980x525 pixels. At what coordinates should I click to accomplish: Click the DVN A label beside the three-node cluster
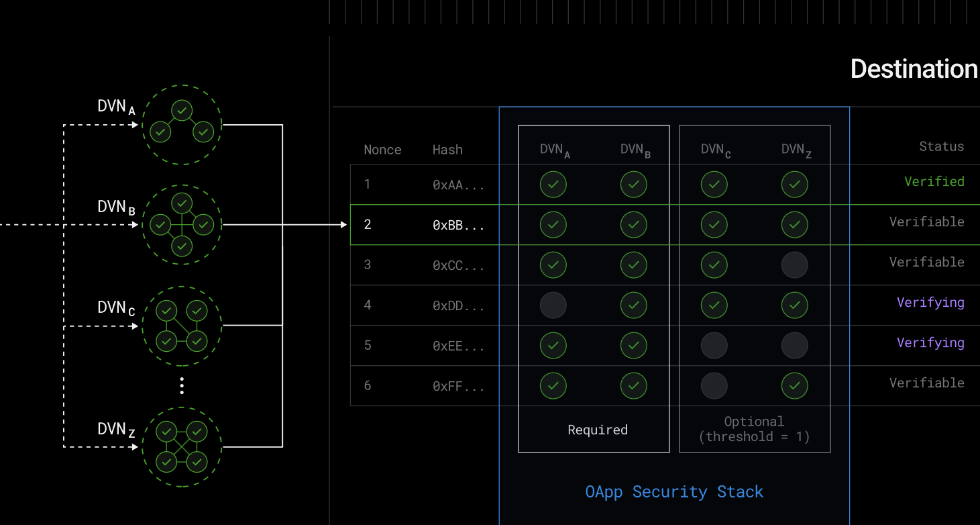click(117, 107)
